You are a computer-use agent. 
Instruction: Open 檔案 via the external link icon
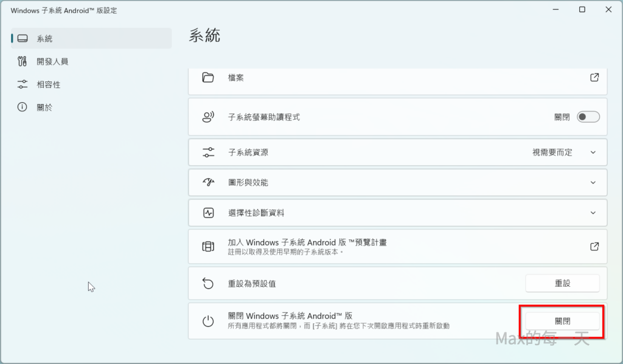[594, 77]
